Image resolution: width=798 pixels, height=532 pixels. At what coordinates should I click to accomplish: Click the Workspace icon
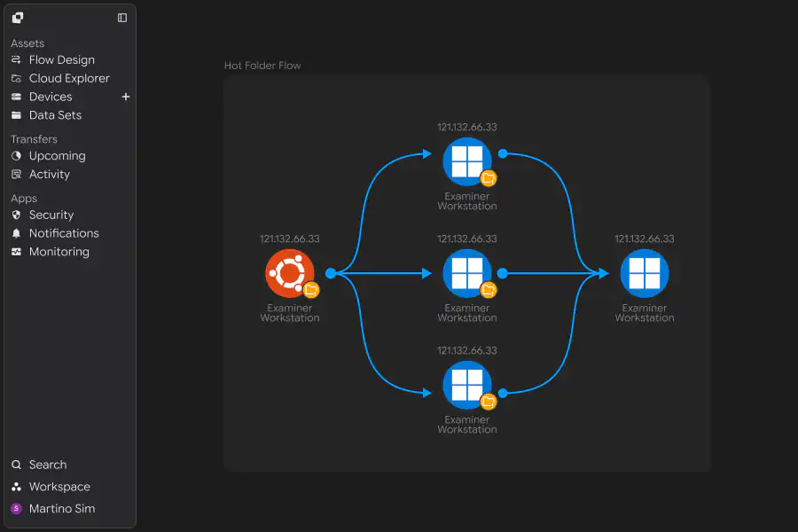click(x=16, y=487)
